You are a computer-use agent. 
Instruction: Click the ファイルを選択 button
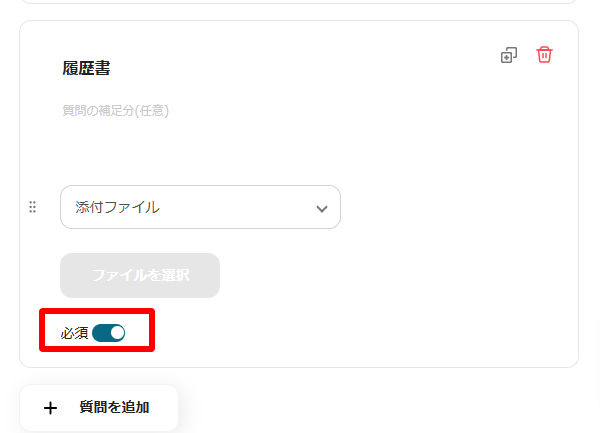pyautogui.click(x=140, y=275)
